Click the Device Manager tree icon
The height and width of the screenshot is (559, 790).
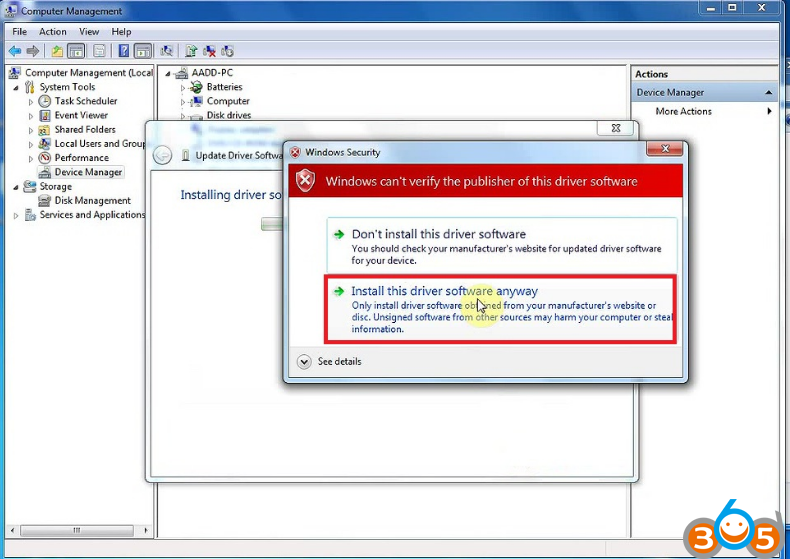click(x=45, y=172)
